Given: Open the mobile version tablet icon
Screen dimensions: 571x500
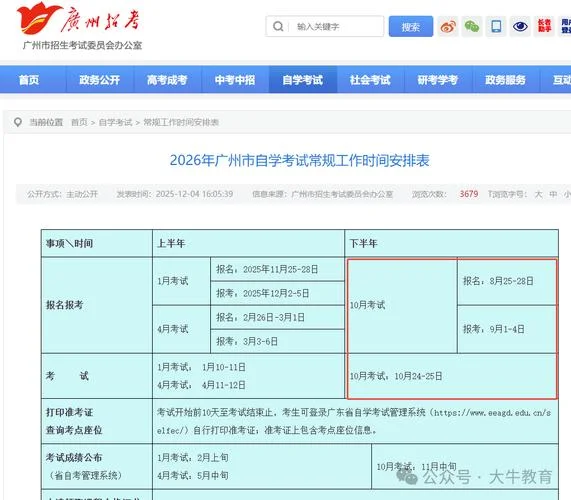Looking at the screenshot, I should pyautogui.click(x=496, y=26).
